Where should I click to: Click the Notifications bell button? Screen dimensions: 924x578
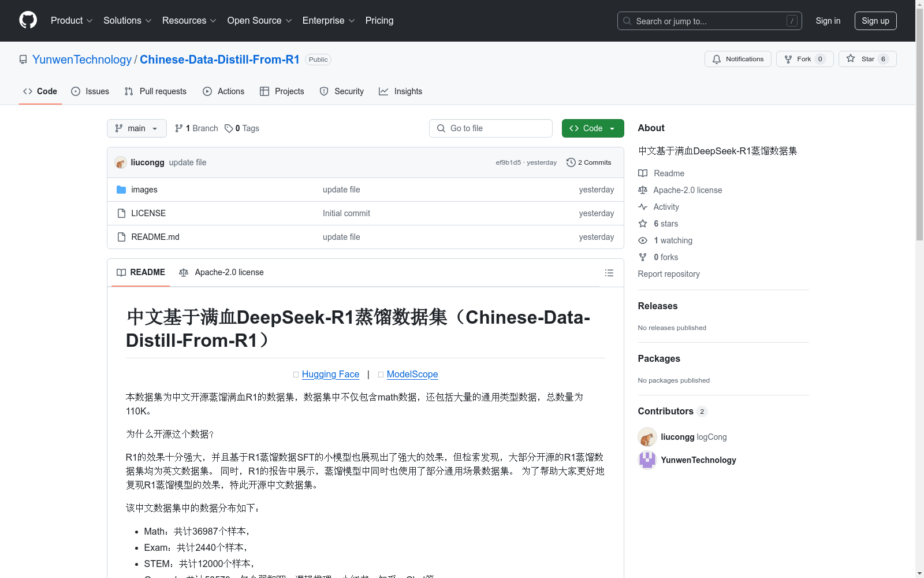(737, 59)
